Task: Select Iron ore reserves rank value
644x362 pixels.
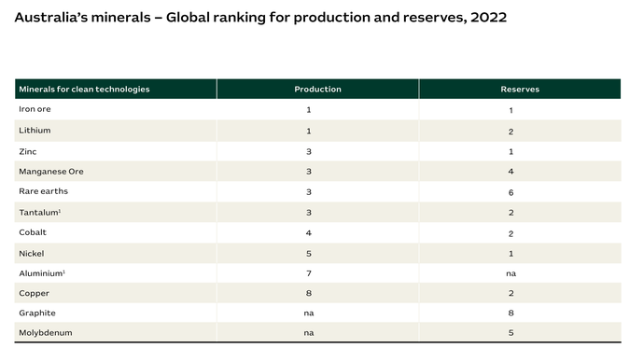Action: coord(511,110)
